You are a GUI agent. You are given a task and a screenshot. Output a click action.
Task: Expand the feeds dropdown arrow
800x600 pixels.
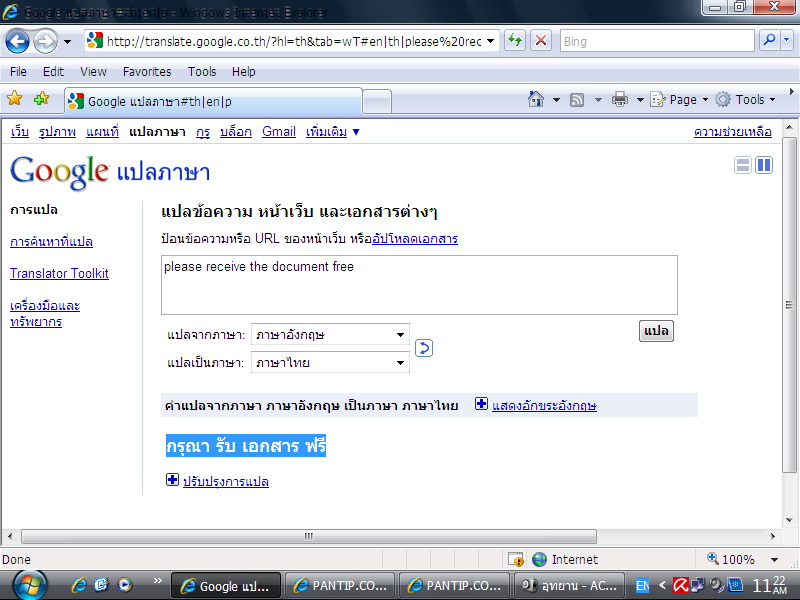[x=598, y=99]
